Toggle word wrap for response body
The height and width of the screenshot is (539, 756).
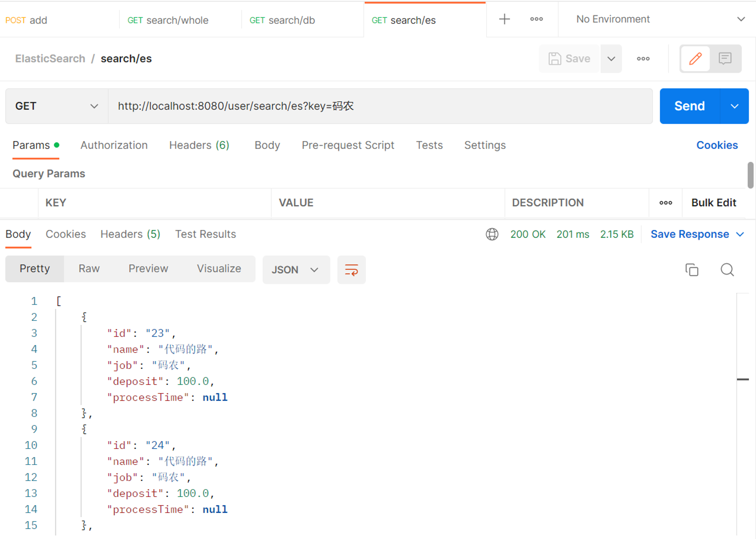click(x=352, y=270)
